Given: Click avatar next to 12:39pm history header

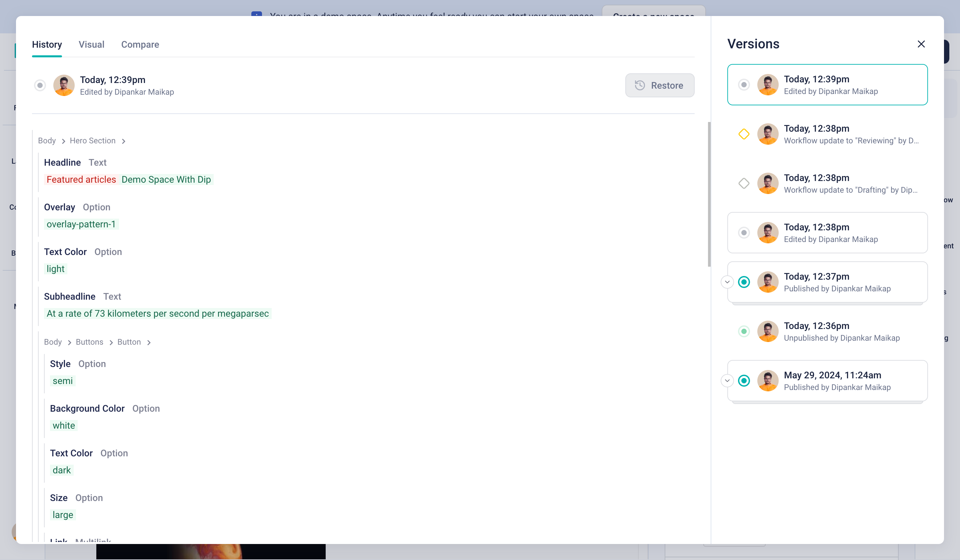Looking at the screenshot, I should point(64,85).
